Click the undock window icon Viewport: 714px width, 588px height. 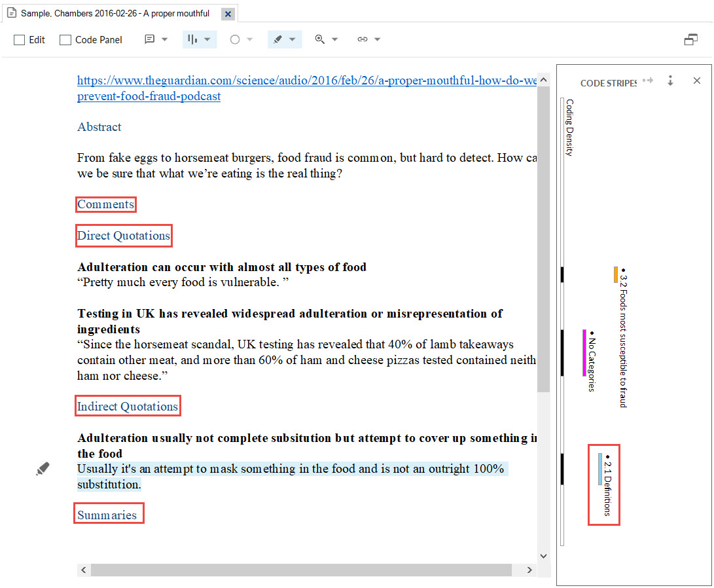pyautogui.click(x=691, y=40)
